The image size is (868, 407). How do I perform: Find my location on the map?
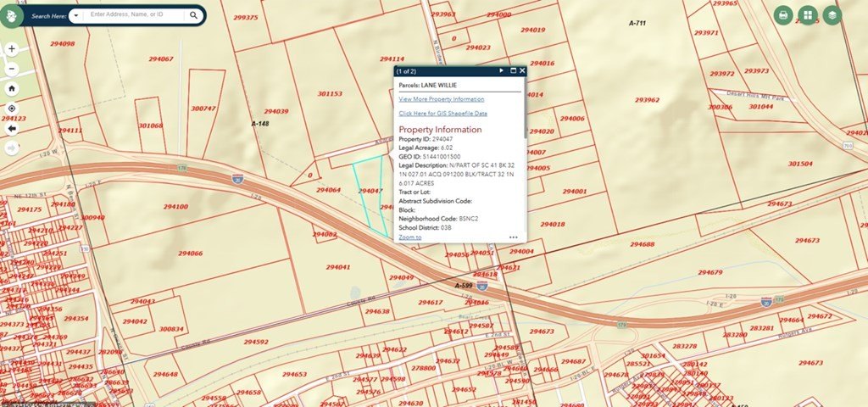tap(12, 109)
